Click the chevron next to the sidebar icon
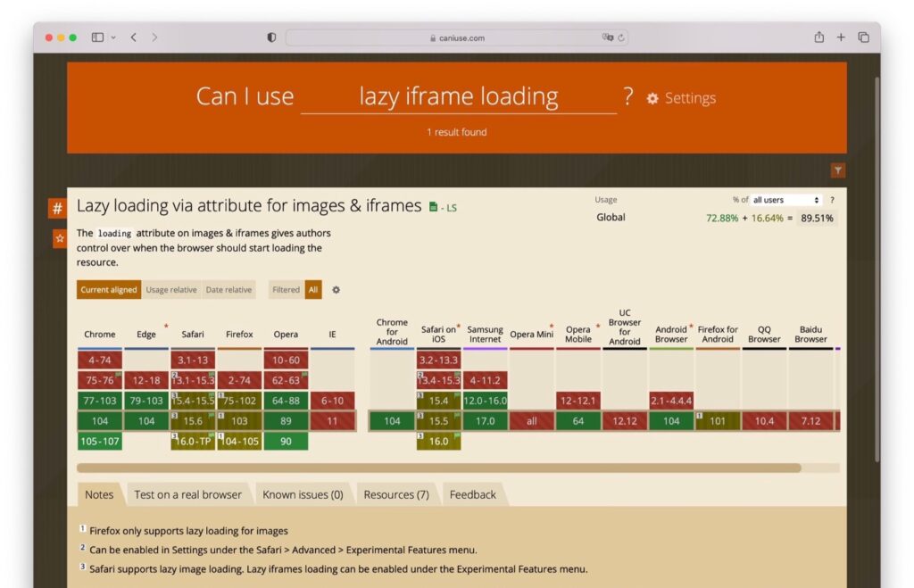 (112, 37)
